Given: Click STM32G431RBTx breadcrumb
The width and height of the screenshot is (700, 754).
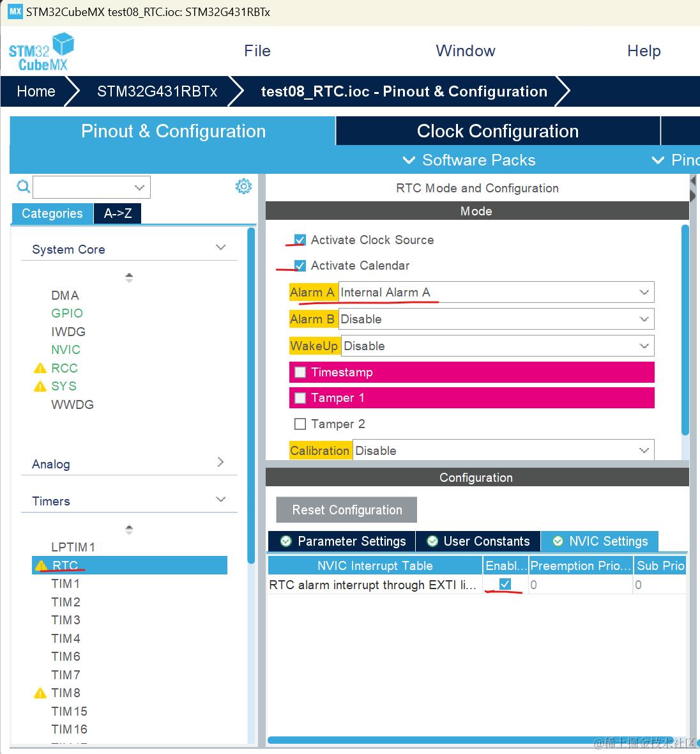Looking at the screenshot, I should tap(157, 91).
